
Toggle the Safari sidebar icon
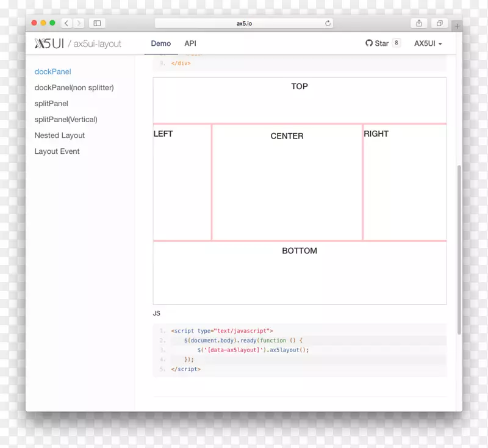click(x=97, y=23)
